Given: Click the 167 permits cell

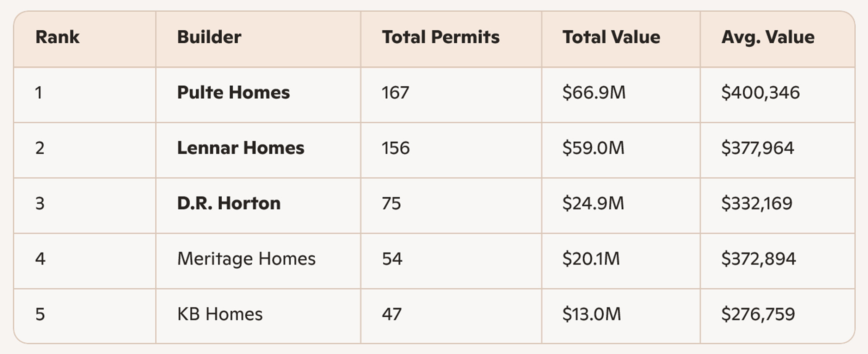Looking at the screenshot, I should coord(395,93).
